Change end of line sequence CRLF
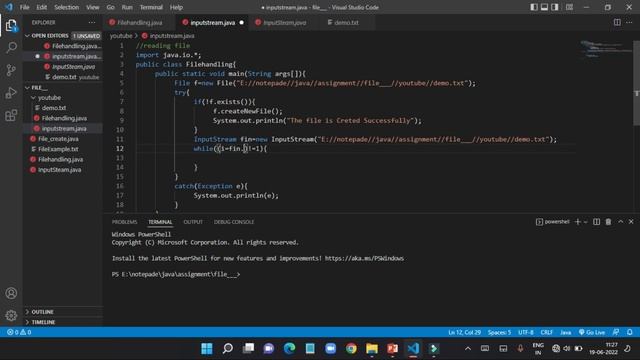Viewport: 640px width, 360px height. point(546,332)
